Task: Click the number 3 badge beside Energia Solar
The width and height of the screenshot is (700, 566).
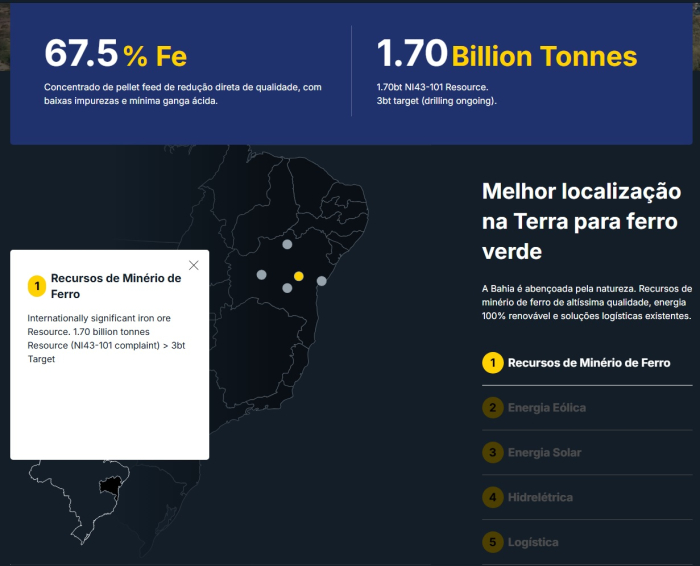Action: point(492,453)
